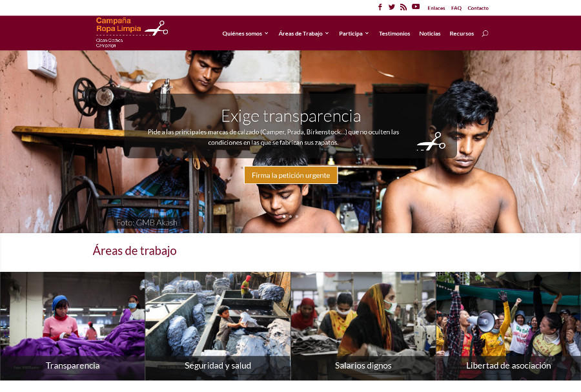Click the white scissors icon in slider

[431, 141]
